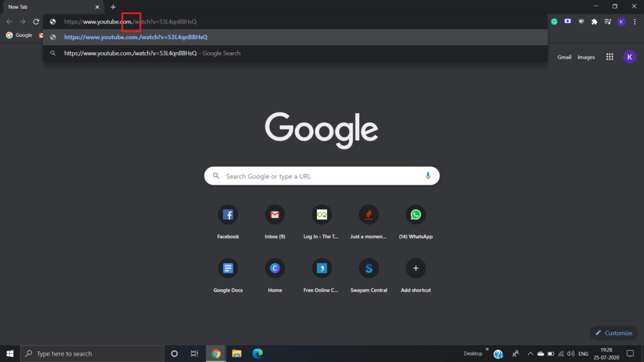The image size is (644, 362).
Task: Open Task View on the taskbar
Action: pos(194,353)
